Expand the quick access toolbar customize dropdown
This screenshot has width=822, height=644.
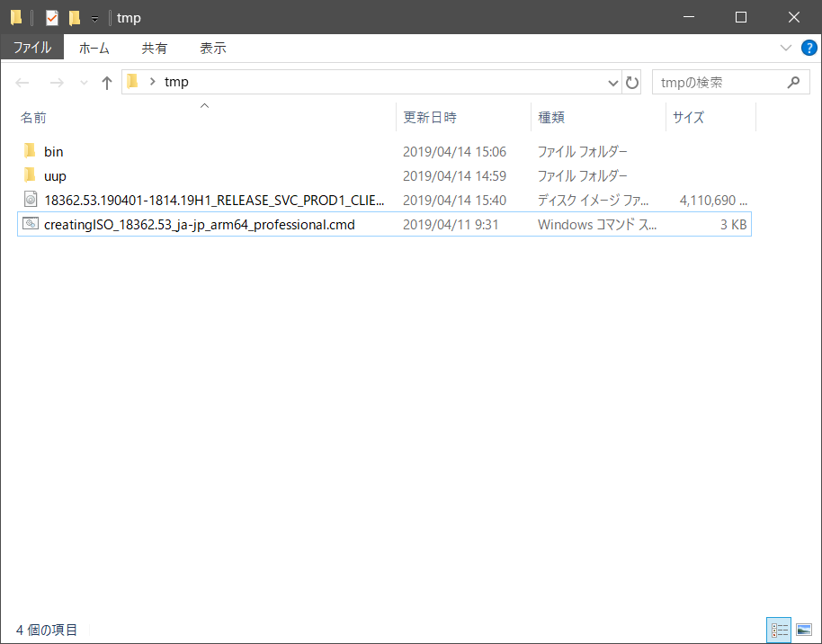[x=94, y=18]
